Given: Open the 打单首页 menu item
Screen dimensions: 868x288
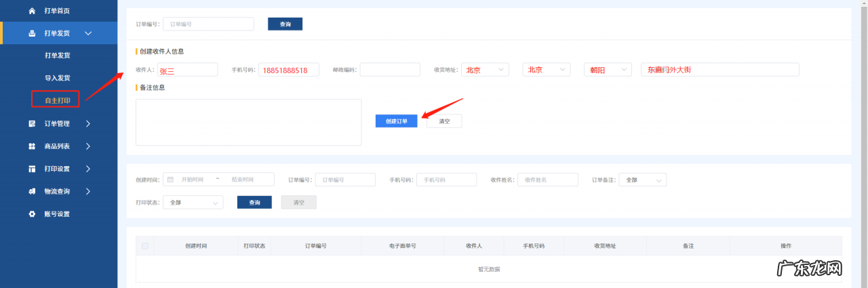Looking at the screenshot, I should tap(57, 11).
